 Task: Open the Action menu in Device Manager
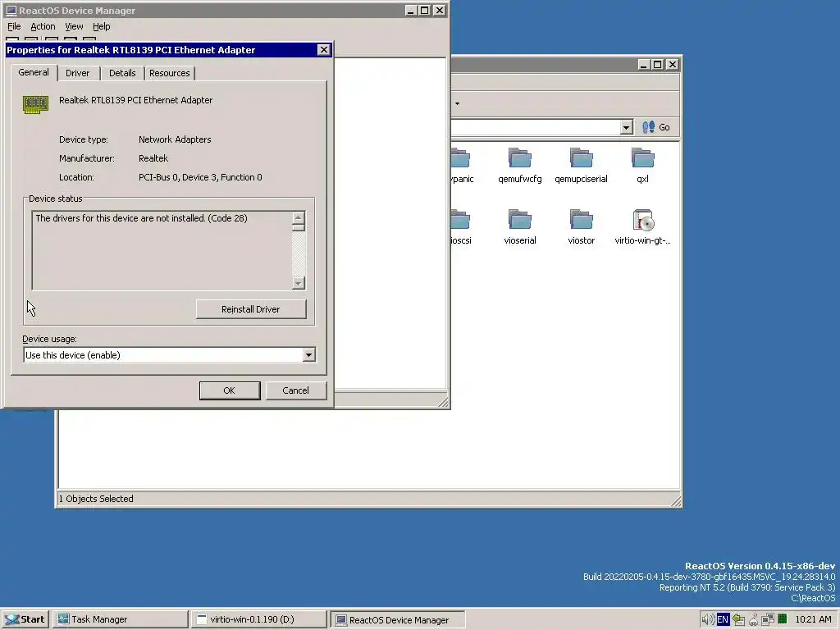(x=43, y=26)
